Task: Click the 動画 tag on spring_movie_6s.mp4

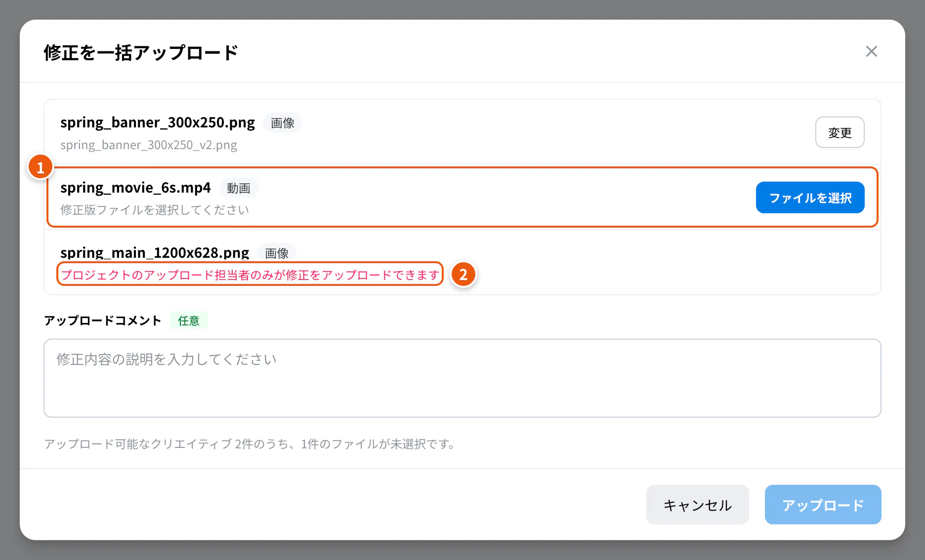Action: click(239, 188)
